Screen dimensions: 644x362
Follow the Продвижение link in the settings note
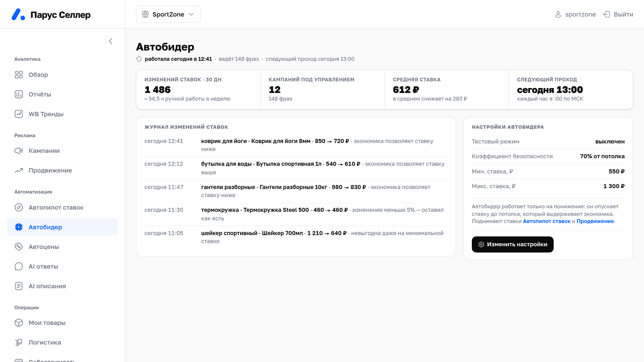[x=595, y=221]
